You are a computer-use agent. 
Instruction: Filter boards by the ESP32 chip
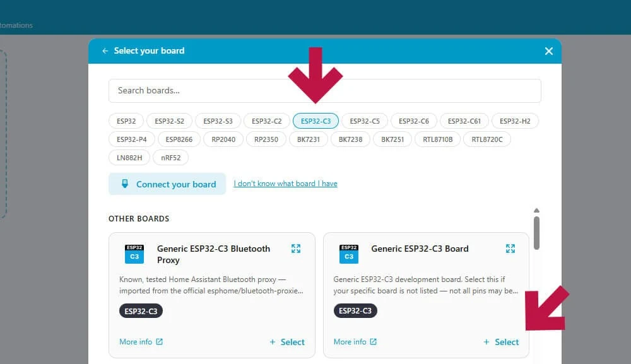(126, 121)
